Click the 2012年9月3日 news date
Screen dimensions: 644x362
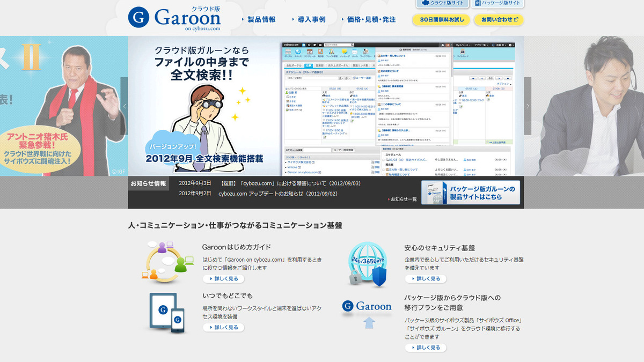click(195, 183)
